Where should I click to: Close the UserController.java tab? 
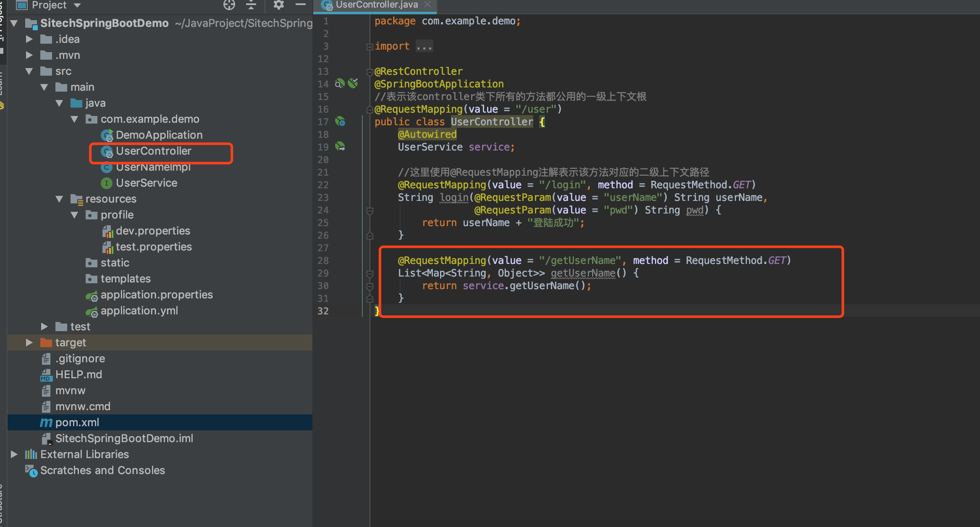(x=427, y=5)
